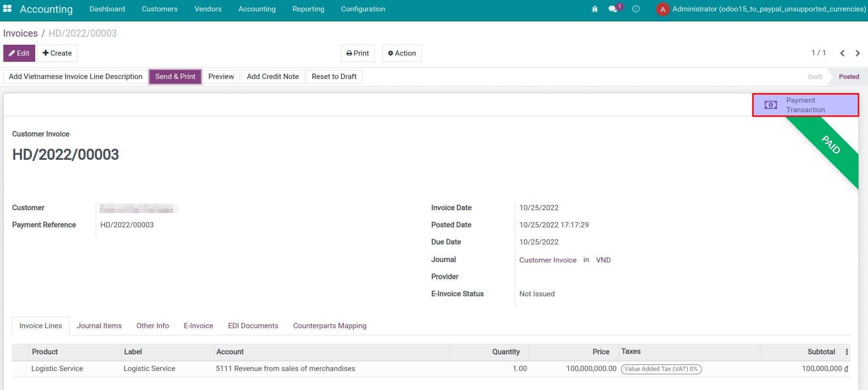Screen dimensions: 868x390
Task: Switch to the Journal Items tab
Action: (x=99, y=326)
